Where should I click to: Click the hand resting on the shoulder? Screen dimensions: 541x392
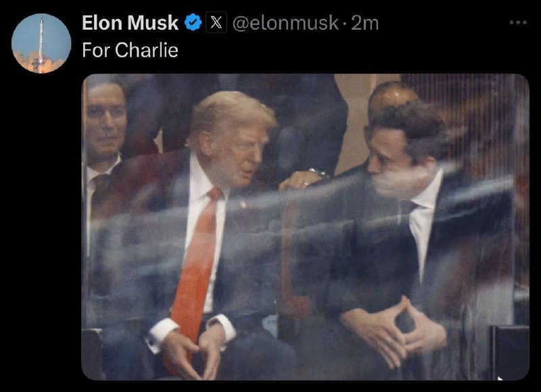click(302, 179)
